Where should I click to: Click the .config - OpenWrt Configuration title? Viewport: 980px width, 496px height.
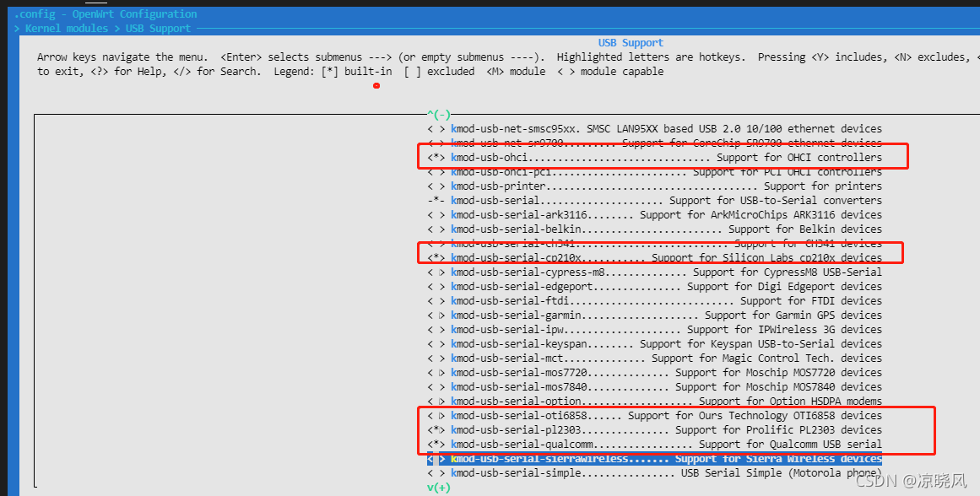(x=106, y=13)
